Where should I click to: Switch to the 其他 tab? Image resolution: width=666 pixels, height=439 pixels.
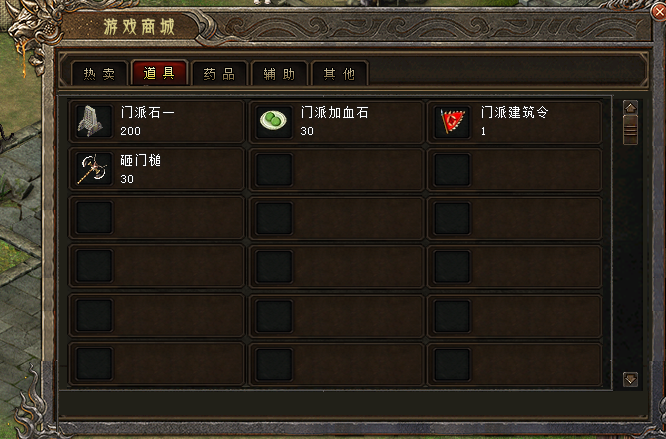tap(339, 73)
